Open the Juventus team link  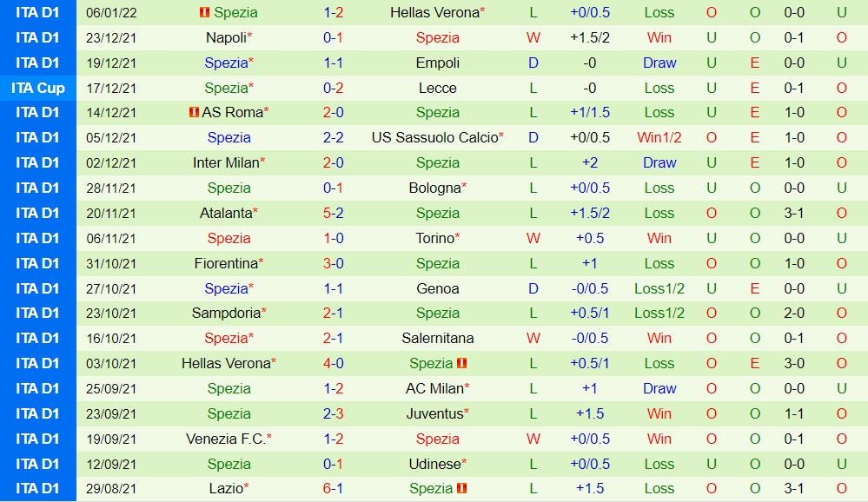click(x=434, y=413)
